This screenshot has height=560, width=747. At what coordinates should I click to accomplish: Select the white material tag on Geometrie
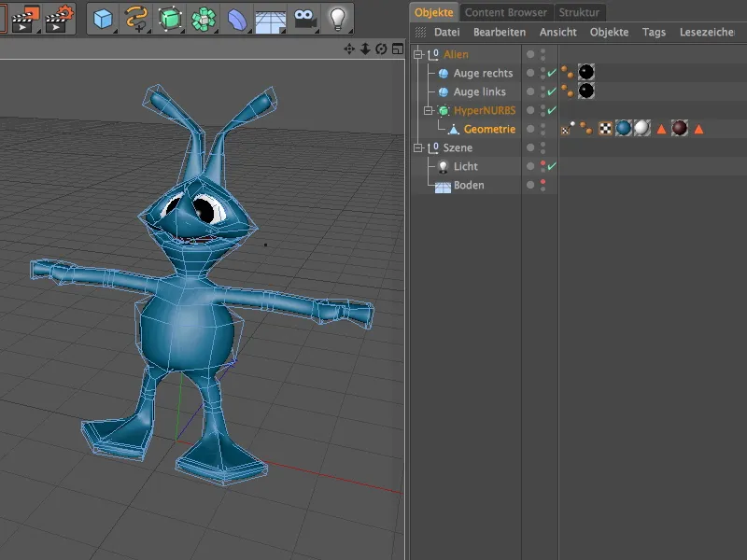(x=641, y=128)
